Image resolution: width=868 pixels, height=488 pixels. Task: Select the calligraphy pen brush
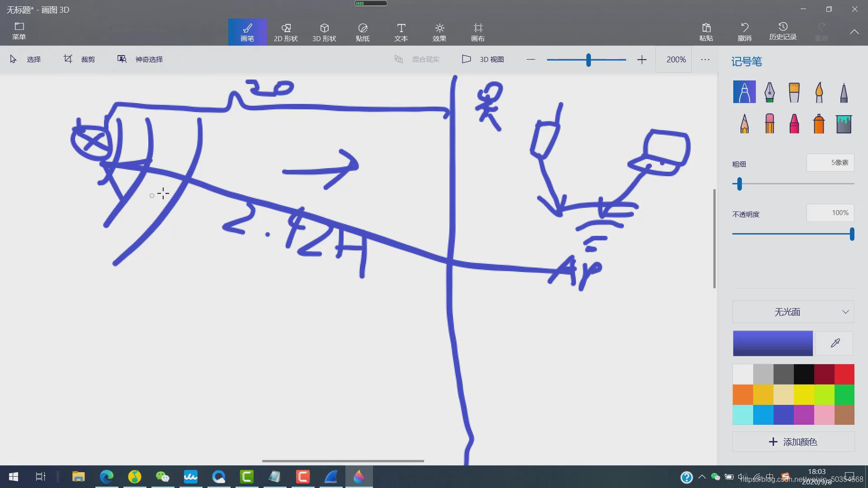point(769,92)
